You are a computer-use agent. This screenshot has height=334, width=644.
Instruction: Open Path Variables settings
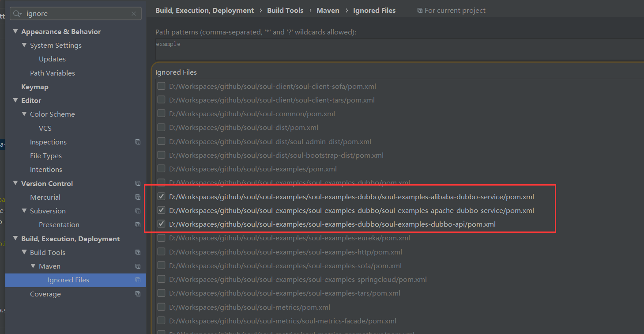[53, 73]
